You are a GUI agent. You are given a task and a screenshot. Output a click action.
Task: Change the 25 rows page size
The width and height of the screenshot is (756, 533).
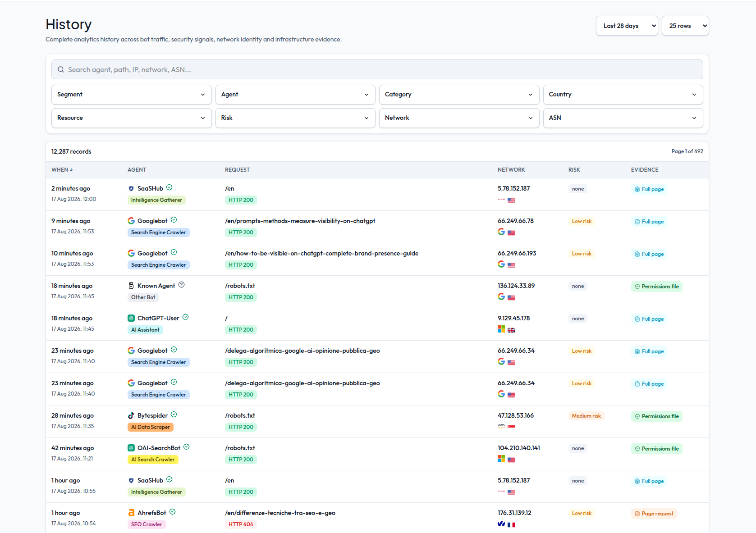(x=685, y=26)
